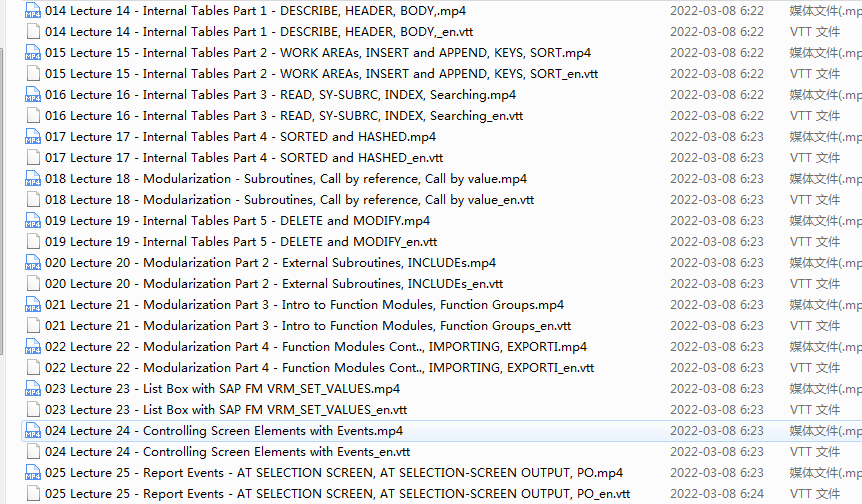Select 015 Lecture 15 KEYS, SORT.mp4 name

318,52
